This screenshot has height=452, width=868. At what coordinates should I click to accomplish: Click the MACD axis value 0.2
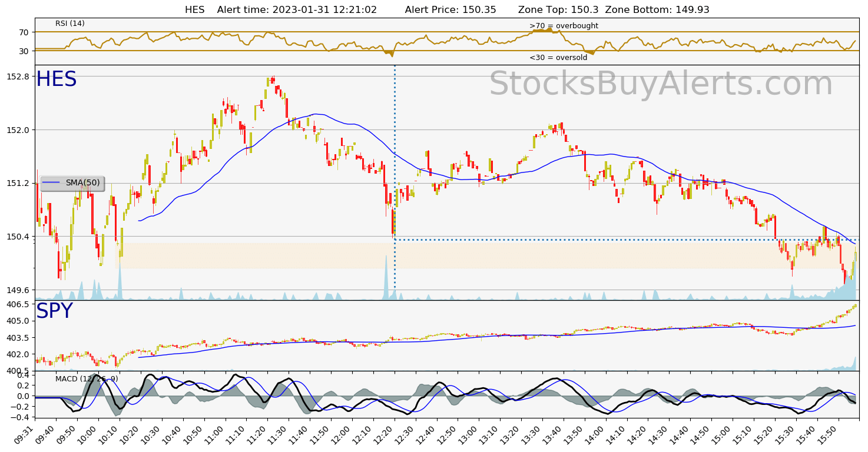pyautogui.click(x=22, y=385)
